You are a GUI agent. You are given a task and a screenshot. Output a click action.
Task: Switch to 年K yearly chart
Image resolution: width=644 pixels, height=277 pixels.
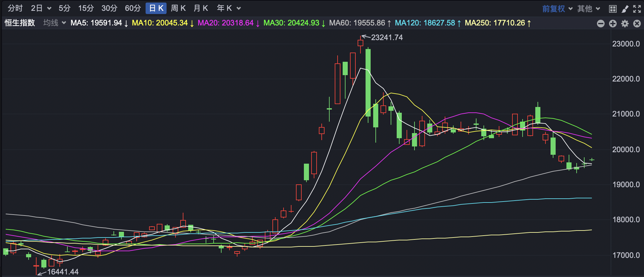[224, 8]
